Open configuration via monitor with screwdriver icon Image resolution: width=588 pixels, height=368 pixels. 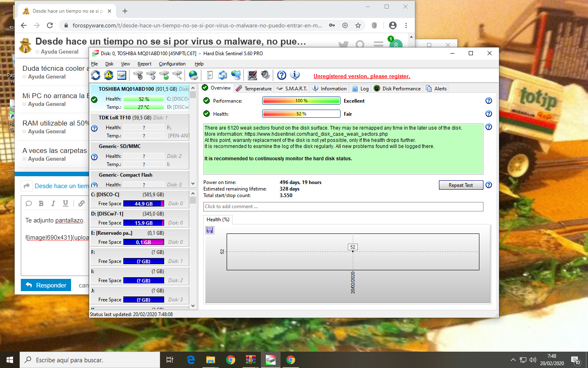252,75
